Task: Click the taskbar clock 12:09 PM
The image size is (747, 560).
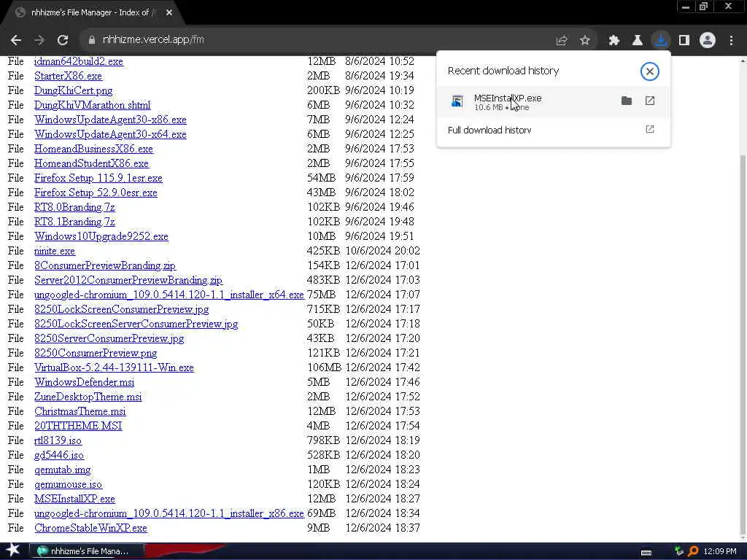Action: pos(719,551)
